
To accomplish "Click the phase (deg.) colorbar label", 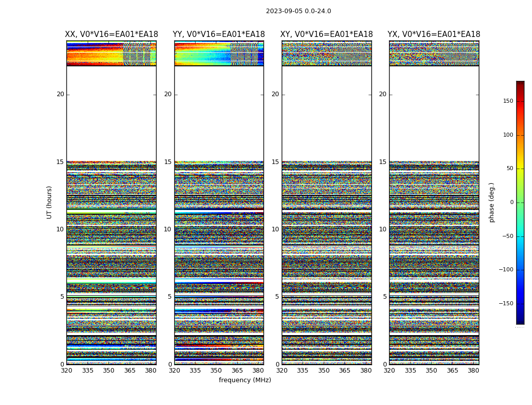I will point(491,202).
